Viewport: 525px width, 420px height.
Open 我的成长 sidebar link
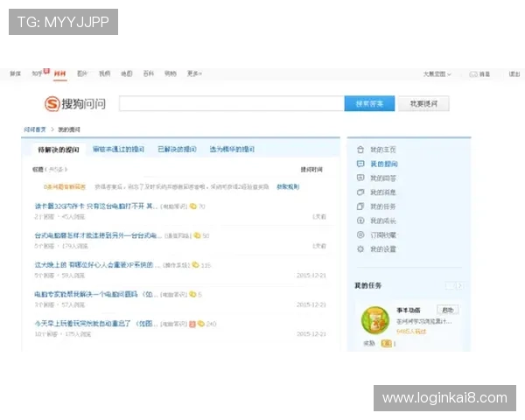[x=382, y=220]
